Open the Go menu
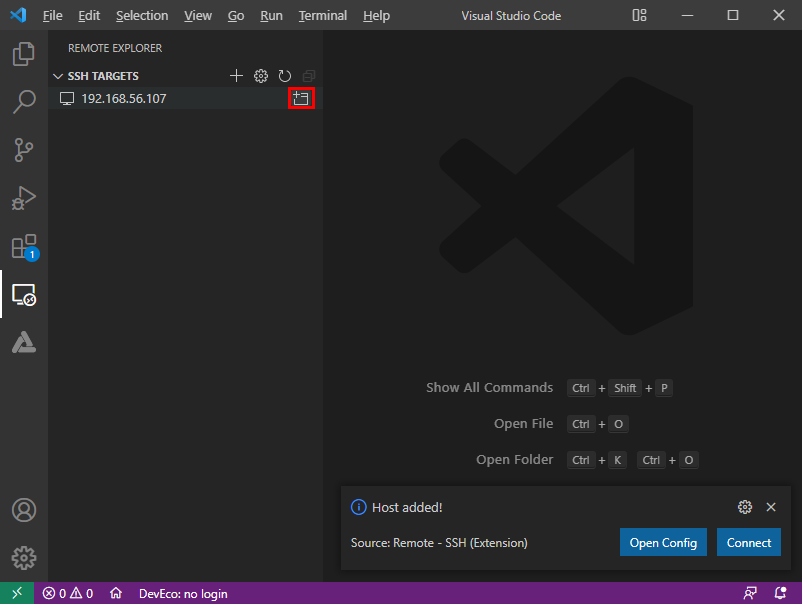 [x=236, y=16]
